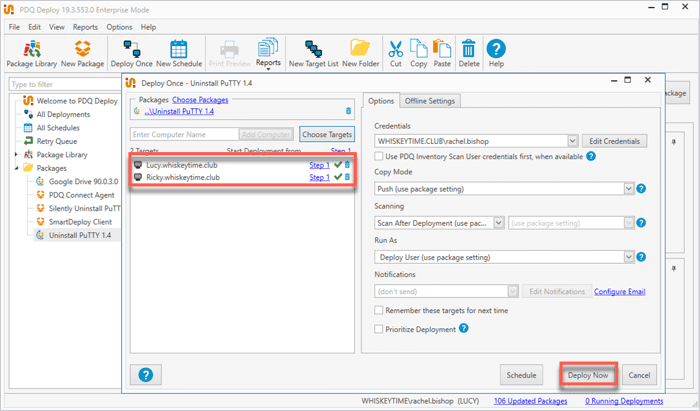Click the pin icon in lower background panel

pos(674,269)
